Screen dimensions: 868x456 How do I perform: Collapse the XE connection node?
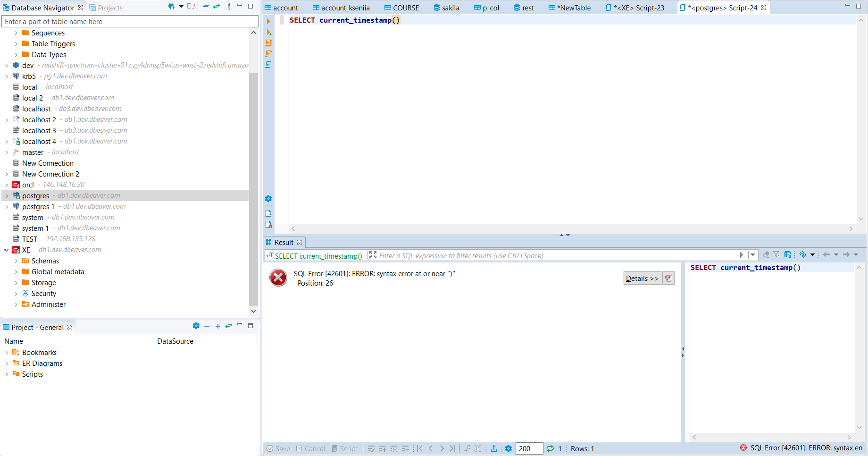pos(6,250)
